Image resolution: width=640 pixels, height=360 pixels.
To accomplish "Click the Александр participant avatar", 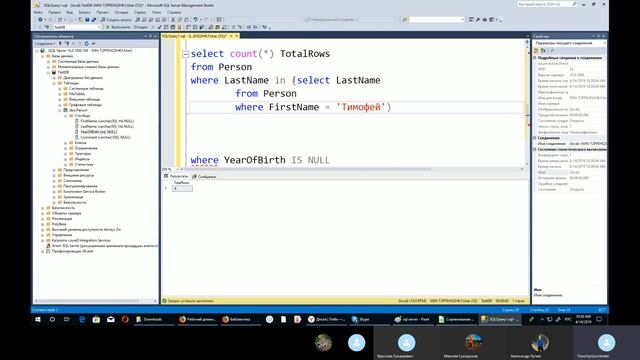I will [540, 342].
